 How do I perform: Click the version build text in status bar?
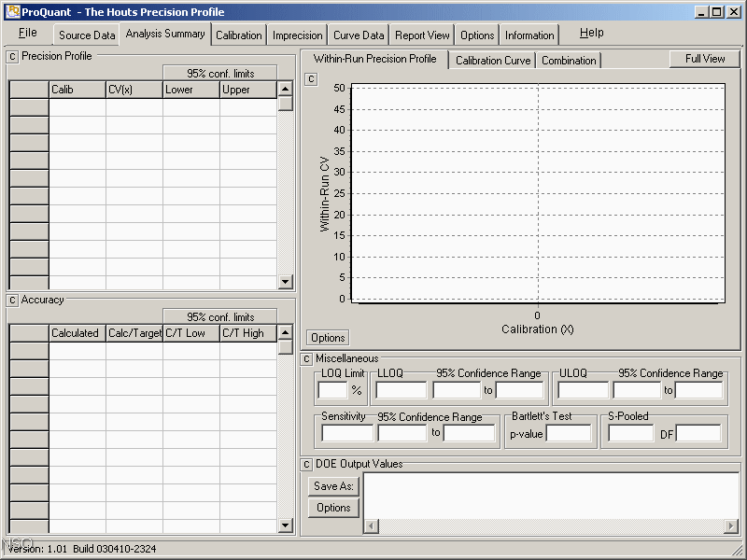point(82,549)
